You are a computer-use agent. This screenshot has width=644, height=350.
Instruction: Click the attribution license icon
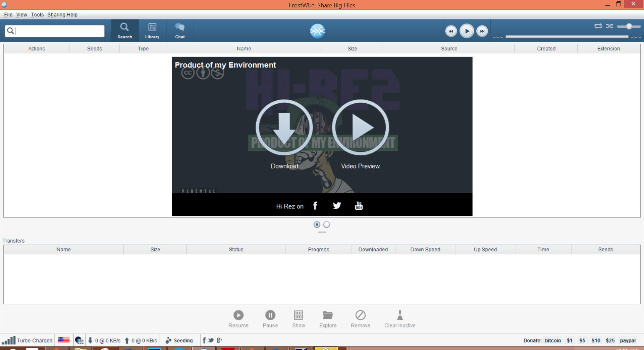203,72
